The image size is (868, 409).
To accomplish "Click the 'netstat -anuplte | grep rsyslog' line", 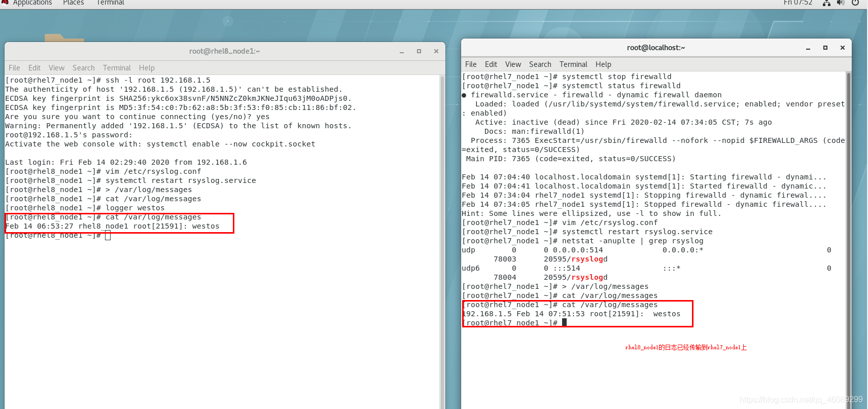I will coord(582,241).
